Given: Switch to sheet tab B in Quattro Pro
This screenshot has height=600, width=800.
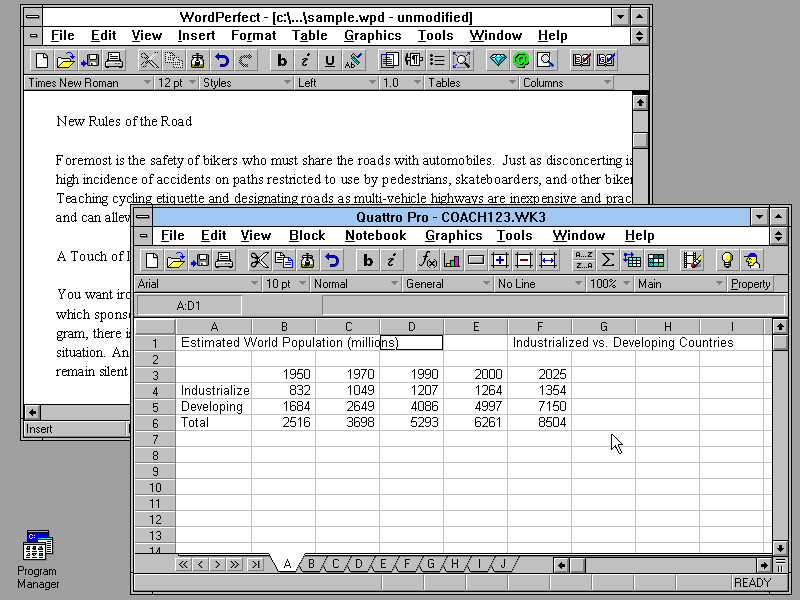Looking at the screenshot, I should point(311,564).
